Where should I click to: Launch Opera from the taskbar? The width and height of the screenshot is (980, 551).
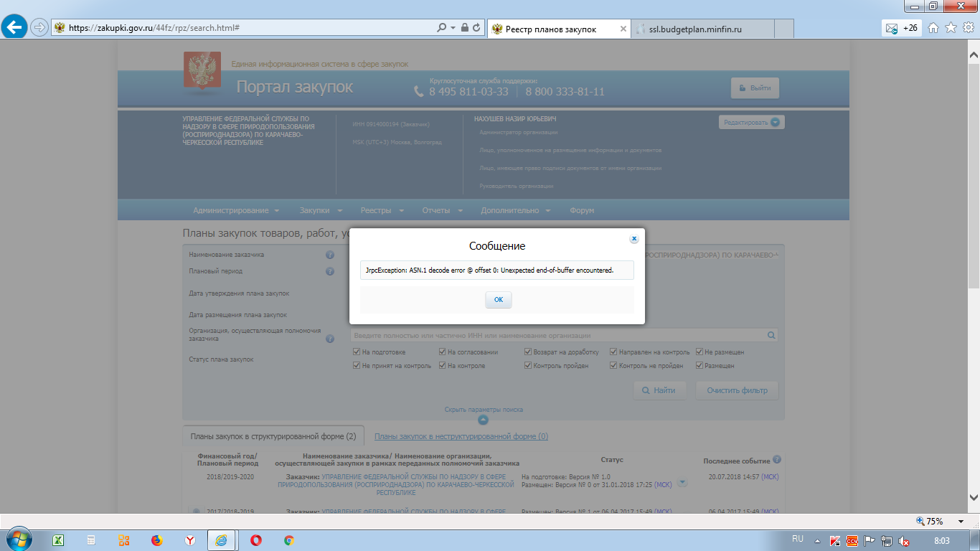point(255,540)
